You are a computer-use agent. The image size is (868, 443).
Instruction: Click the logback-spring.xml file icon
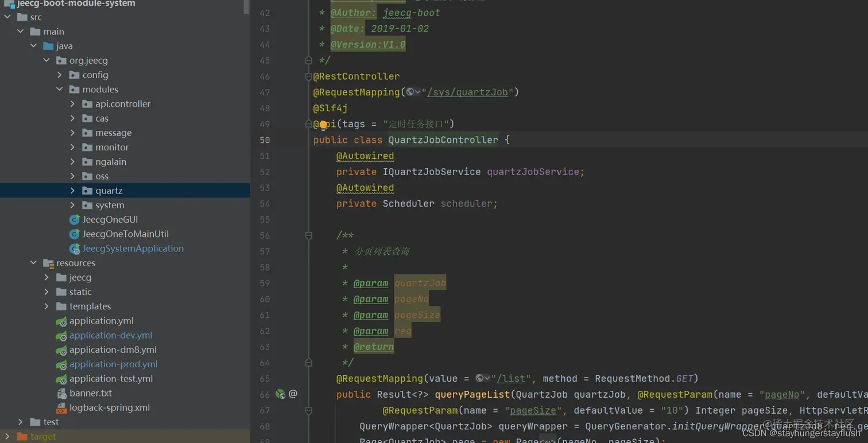[61, 408]
